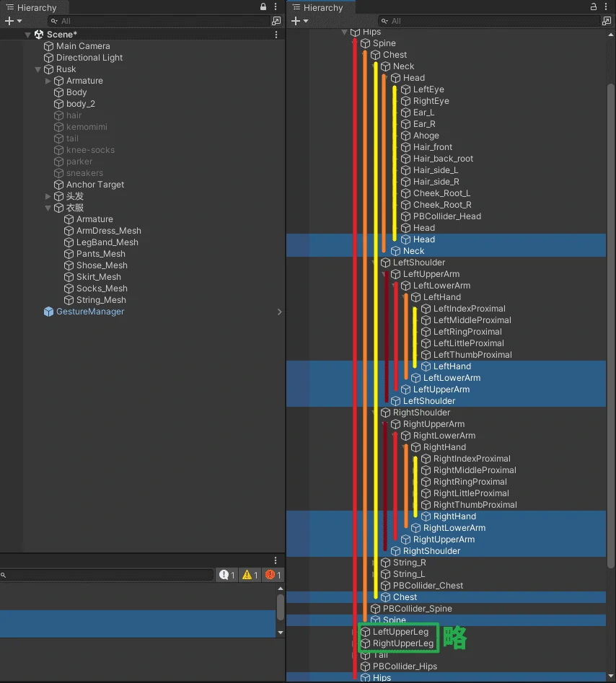This screenshot has height=683, width=616.
Task: Click search-by-type icon in the left Hierarchy
Action: (276, 22)
